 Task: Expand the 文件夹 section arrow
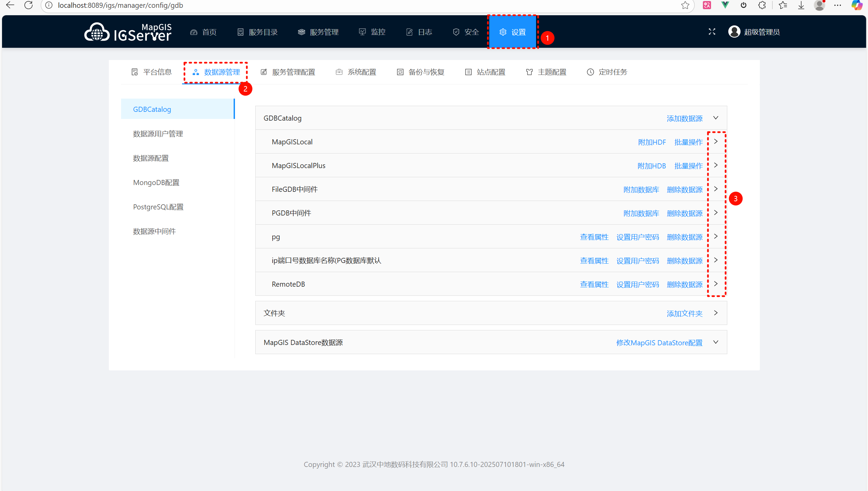(716, 313)
